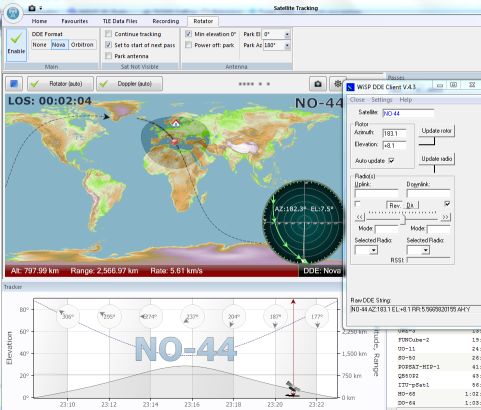Image resolution: width=481 pixels, height=410 pixels.
Task: Select Nova DDE format
Action: [59, 45]
